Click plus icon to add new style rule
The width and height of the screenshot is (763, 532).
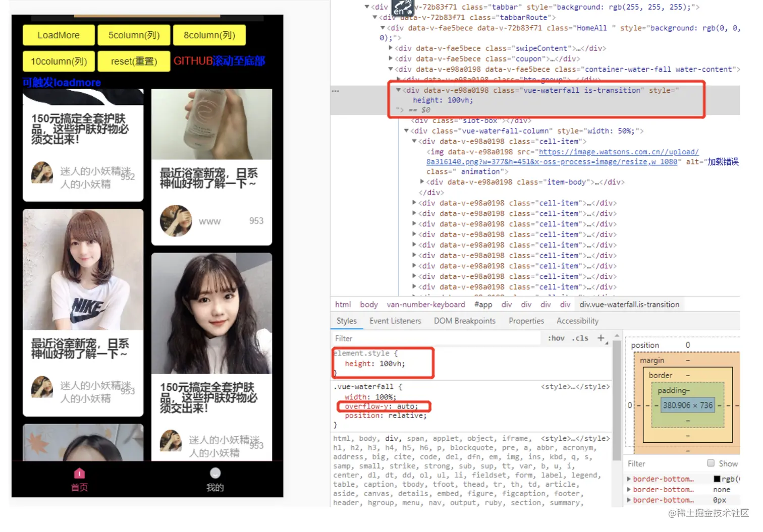(x=601, y=338)
